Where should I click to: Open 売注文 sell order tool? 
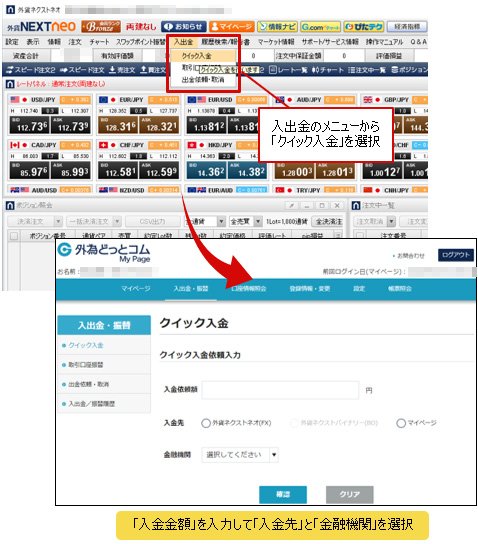click(x=122, y=70)
